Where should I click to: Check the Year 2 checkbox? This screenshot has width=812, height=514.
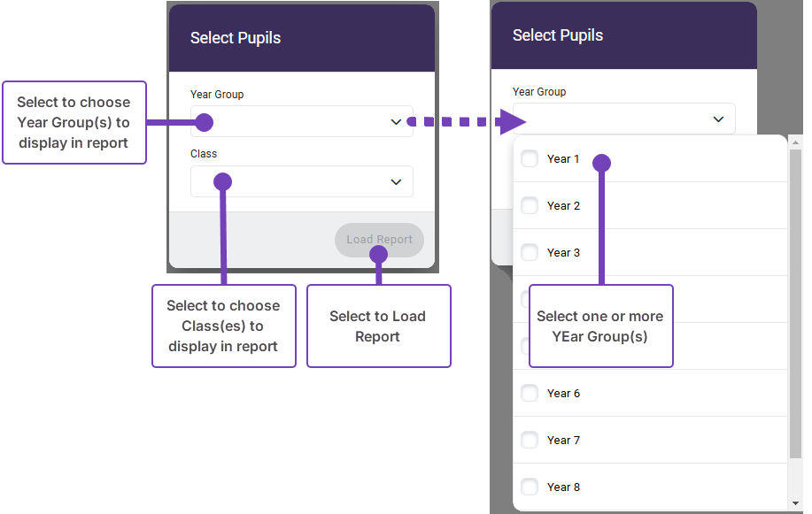pos(530,205)
